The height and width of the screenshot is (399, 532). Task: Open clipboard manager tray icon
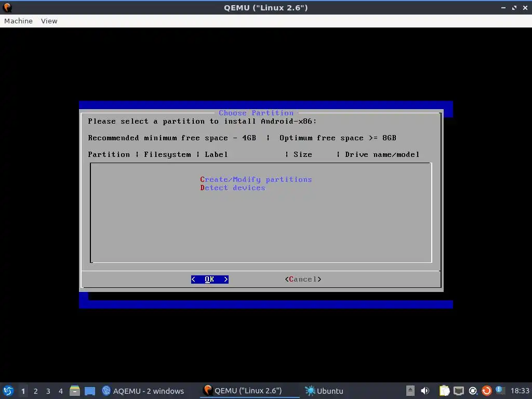[x=445, y=391]
